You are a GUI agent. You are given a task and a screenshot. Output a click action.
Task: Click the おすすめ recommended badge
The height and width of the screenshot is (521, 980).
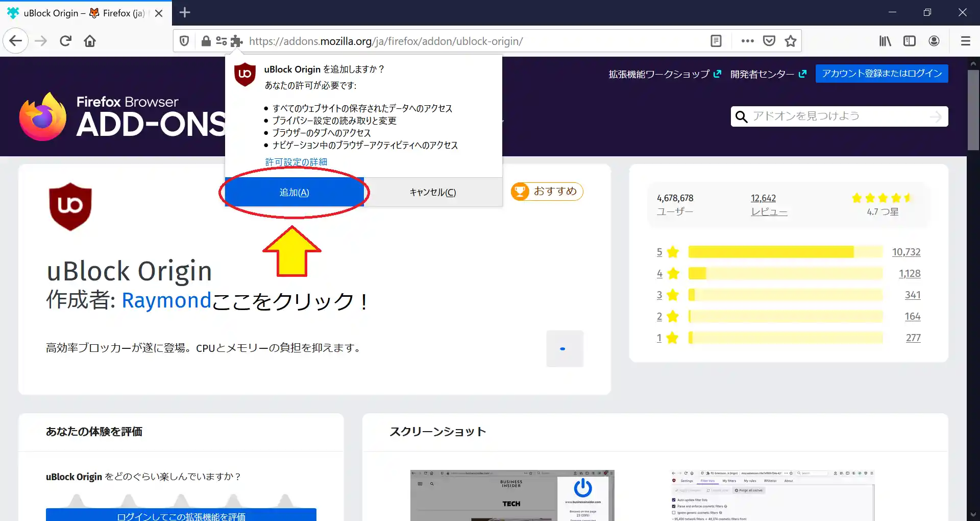[x=547, y=192]
